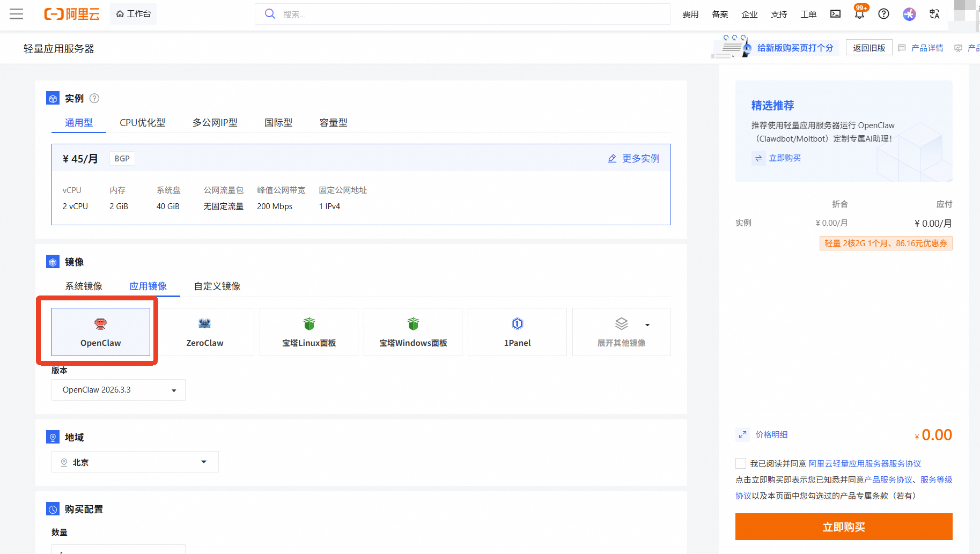This screenshot has height=554, width=980.
Task: Open the Cloud Shell terminal icon
Action: pyautogui.click(x=835, y=14)
